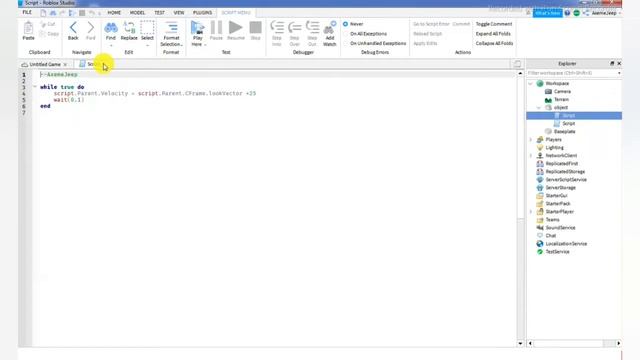Viewport: 640px width, 360px height.
Task: Click the Stop square icon
Action: click(256, 28)
